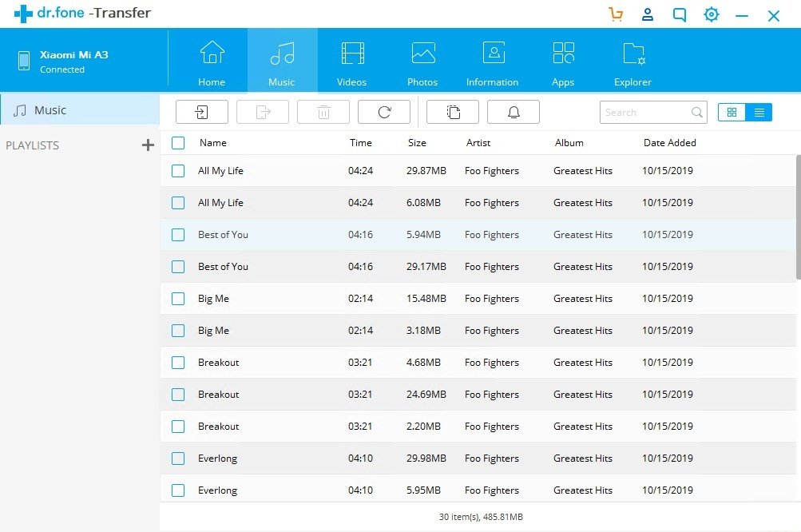The image size is (801, 532).
Task: Check the box for Big Me 15.48MB
Action: click(x=178, y=299)
